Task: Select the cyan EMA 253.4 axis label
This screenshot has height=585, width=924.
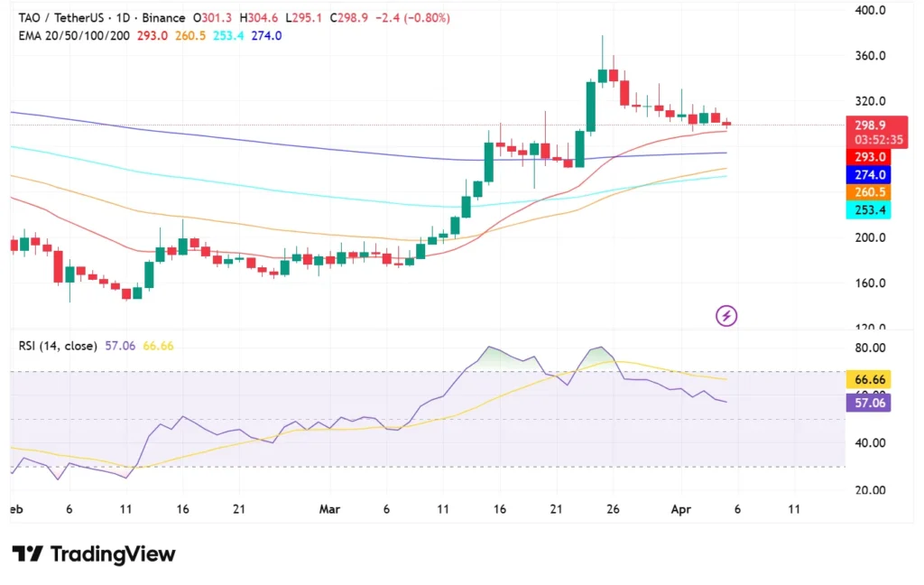Action: coord(870,210)
